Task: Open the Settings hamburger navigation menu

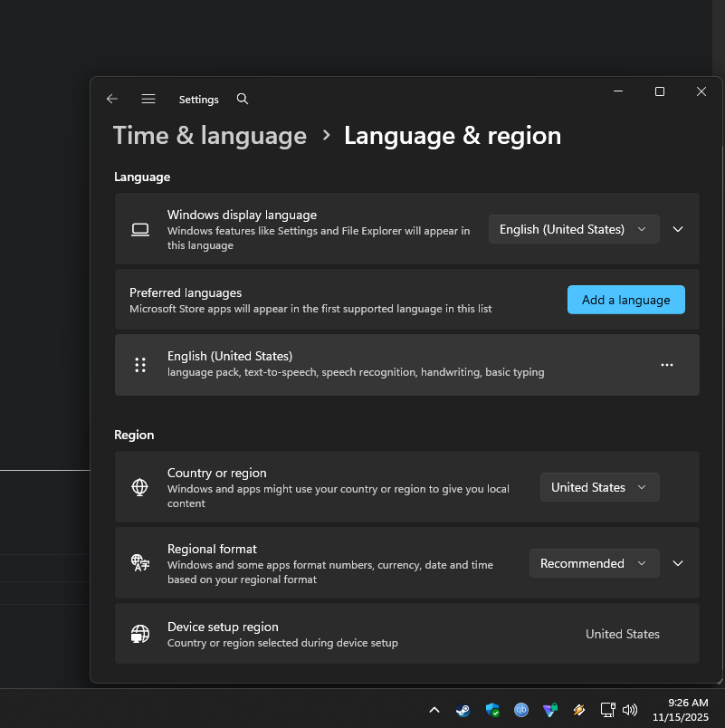Action: tap(148, 99)
